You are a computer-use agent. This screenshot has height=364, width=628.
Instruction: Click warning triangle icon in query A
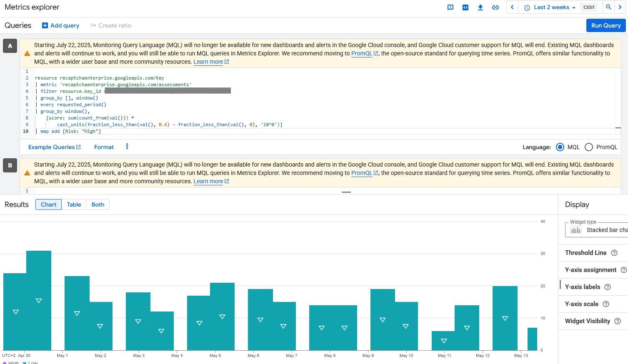click(x=27, y=53)
